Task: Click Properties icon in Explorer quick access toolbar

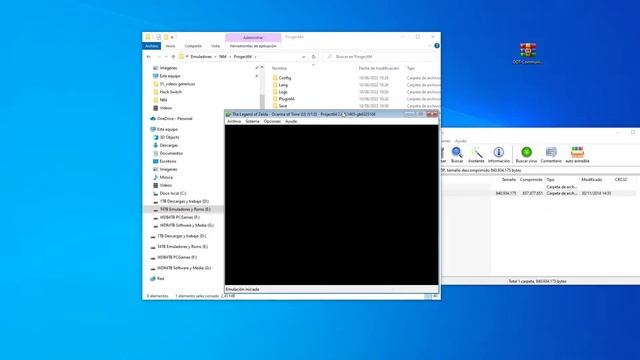Action: pos(158,37)
